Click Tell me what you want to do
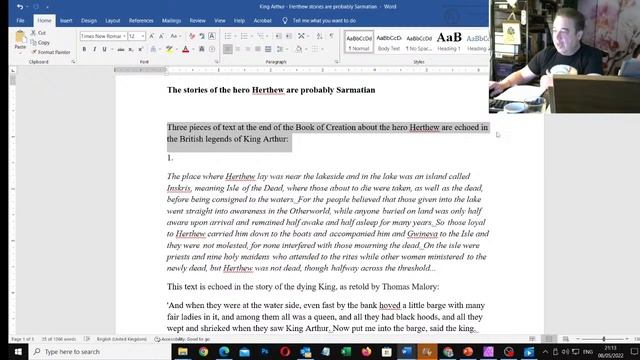 [x=324, y=20]
